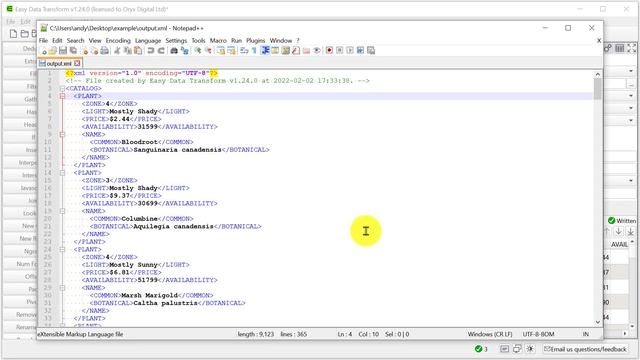Click the macro Playback icon
The image size is (640, 360).
[350, 50]
